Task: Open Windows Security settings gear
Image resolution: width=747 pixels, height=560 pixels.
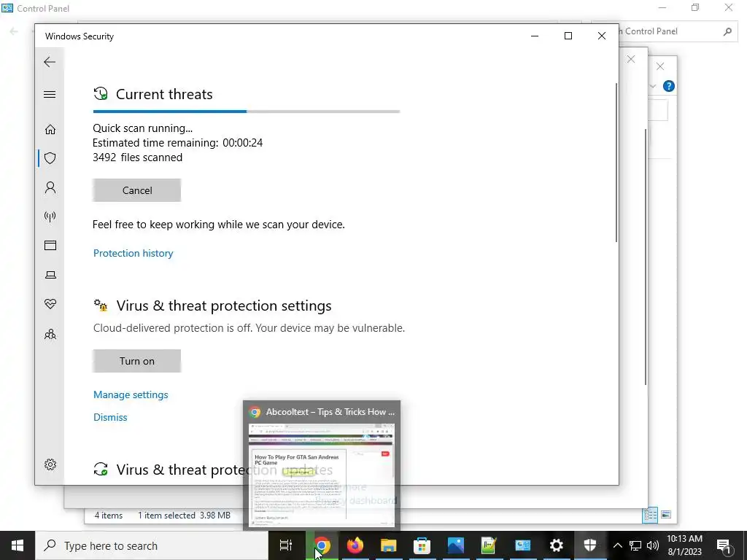Action: click(50, 464)
